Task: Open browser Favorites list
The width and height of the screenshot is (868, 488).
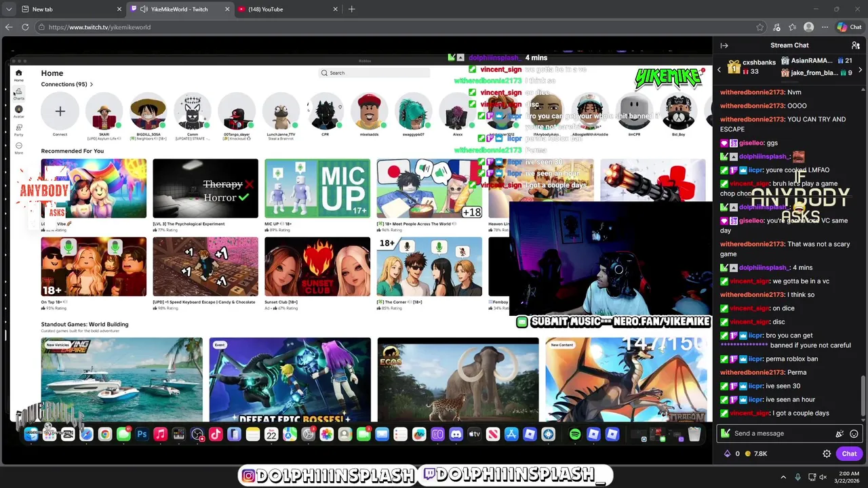Action: coord(793,27)
